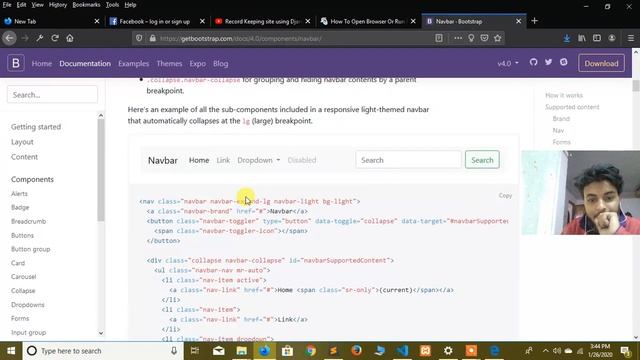Toggle reader view icon in address bar

tap(439, 38)
